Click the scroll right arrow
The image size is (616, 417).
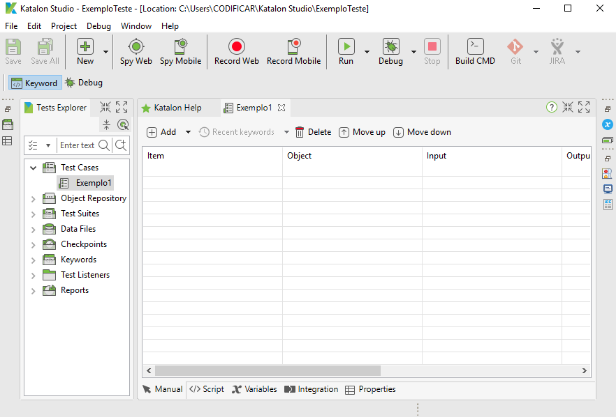[584, 370]
